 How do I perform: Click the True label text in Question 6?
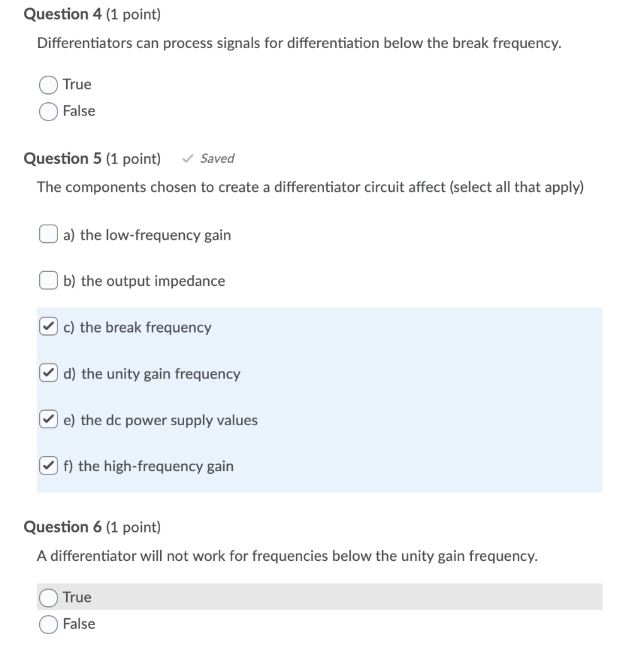pos(76,597)
